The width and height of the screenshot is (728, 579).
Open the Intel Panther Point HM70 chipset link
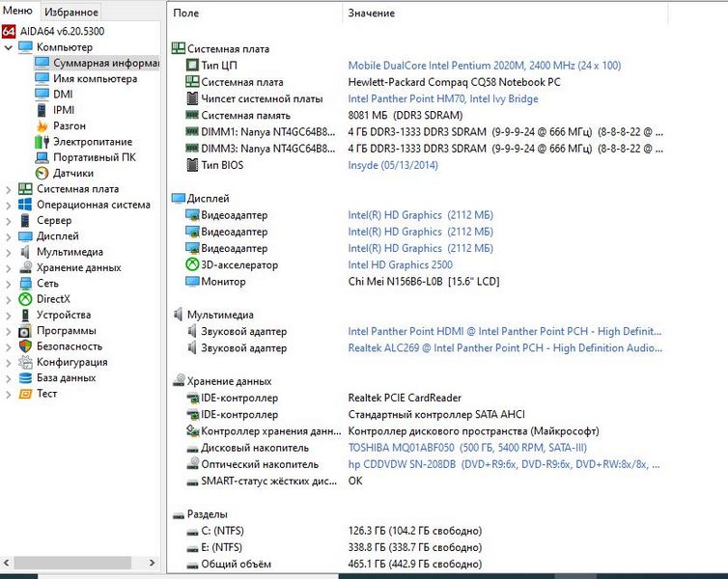click(442, 98)
